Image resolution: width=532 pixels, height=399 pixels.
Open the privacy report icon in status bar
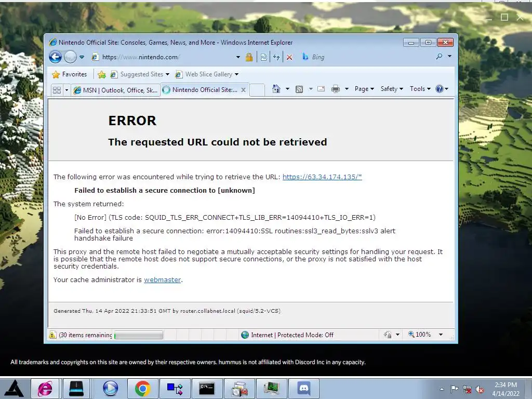point(388,335)
